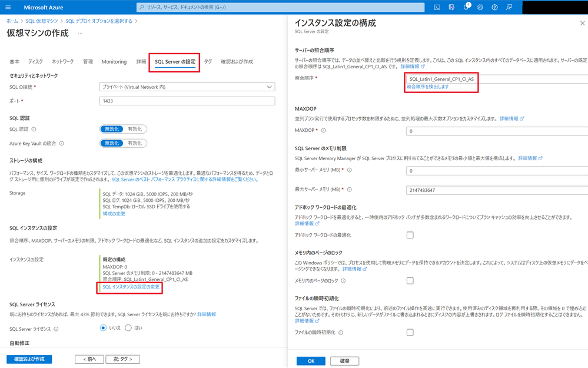Click the 最小サーバー メモリ (MB) field
The height and width of the screenshot is (368, 588).
point(497,171)
